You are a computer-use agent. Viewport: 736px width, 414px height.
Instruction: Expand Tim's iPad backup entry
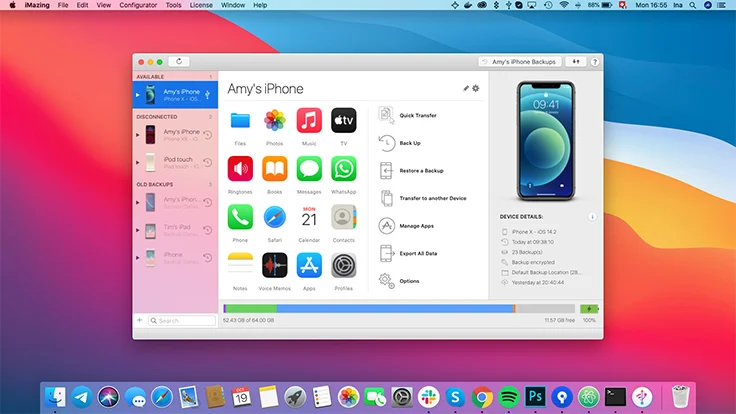point(138,230)
